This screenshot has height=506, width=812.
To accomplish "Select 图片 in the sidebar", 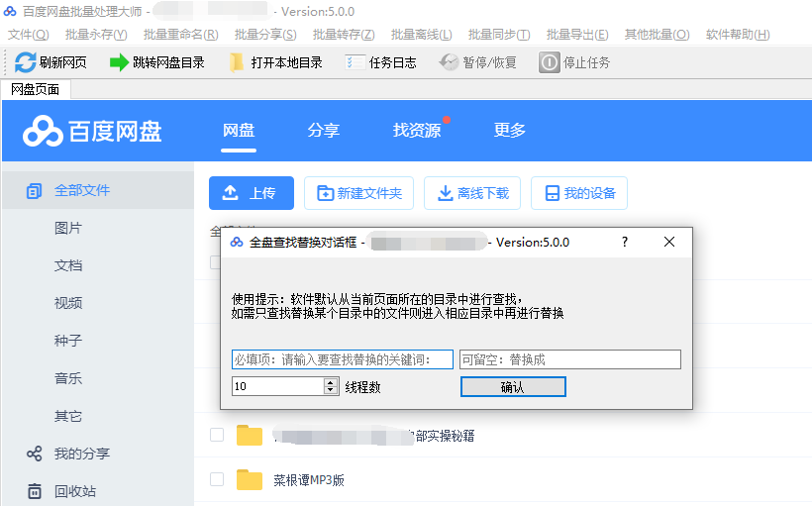I will [x=68, y=228].
